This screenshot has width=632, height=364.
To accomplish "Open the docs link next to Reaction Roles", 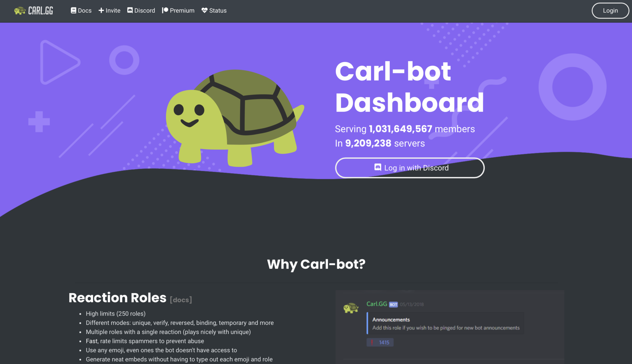I will [181, 300].
